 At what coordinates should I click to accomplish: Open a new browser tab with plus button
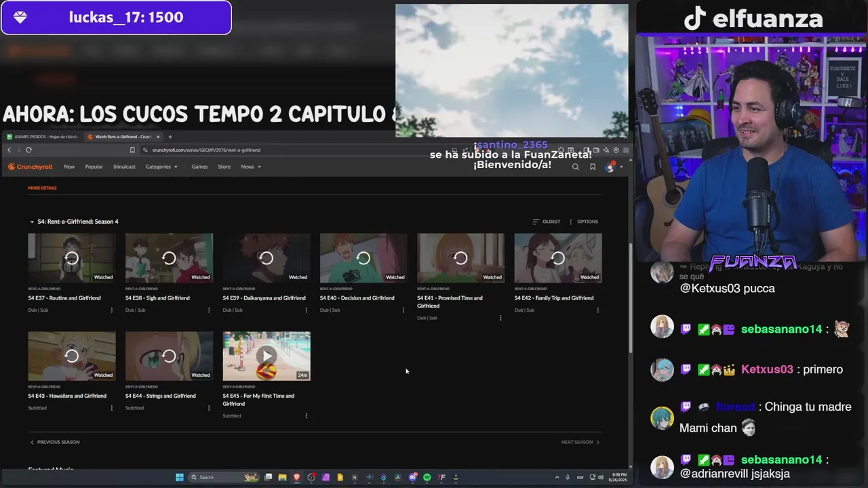tap(170, 137)
